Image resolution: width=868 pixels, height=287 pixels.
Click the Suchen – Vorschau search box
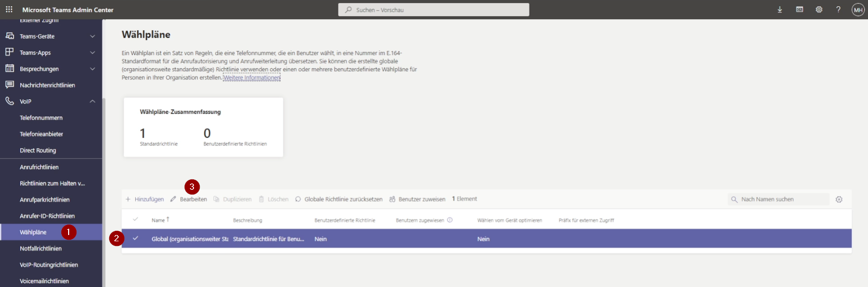tap(434, 10)
